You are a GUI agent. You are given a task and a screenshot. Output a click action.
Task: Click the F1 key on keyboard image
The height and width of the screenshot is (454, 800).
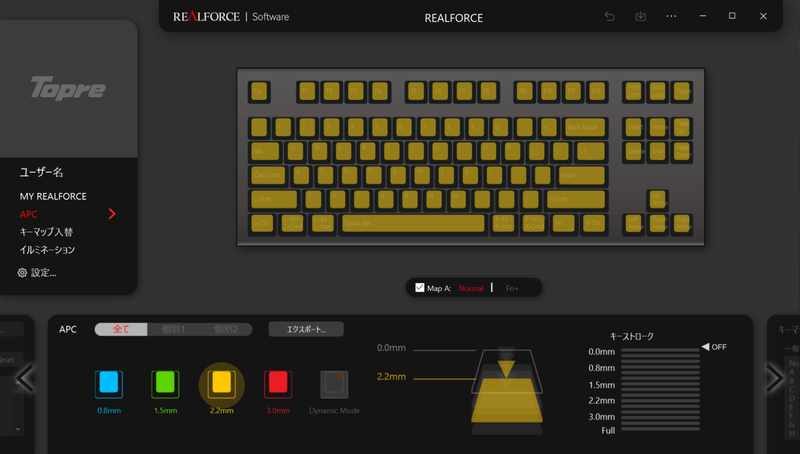pyautogui.click(x=307, y=92)
